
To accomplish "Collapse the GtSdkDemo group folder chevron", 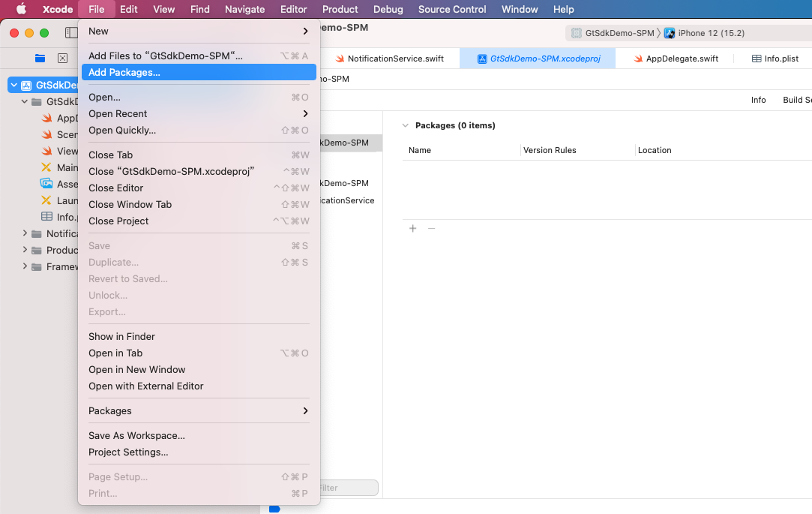I will tap(24, 101).
